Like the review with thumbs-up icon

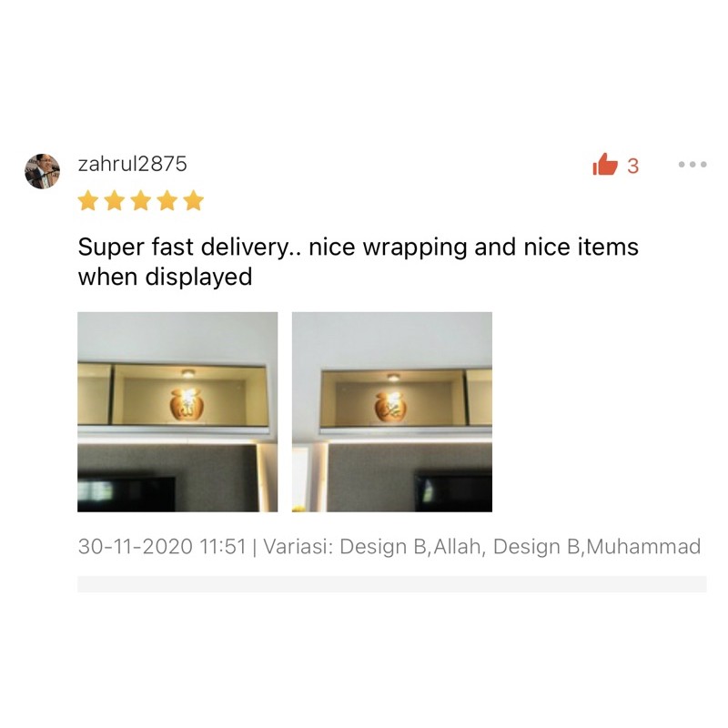pos(605,165)
